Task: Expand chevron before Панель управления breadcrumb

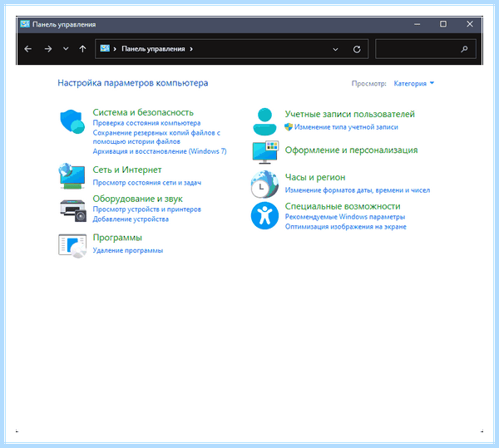Action: coord(115,49)
